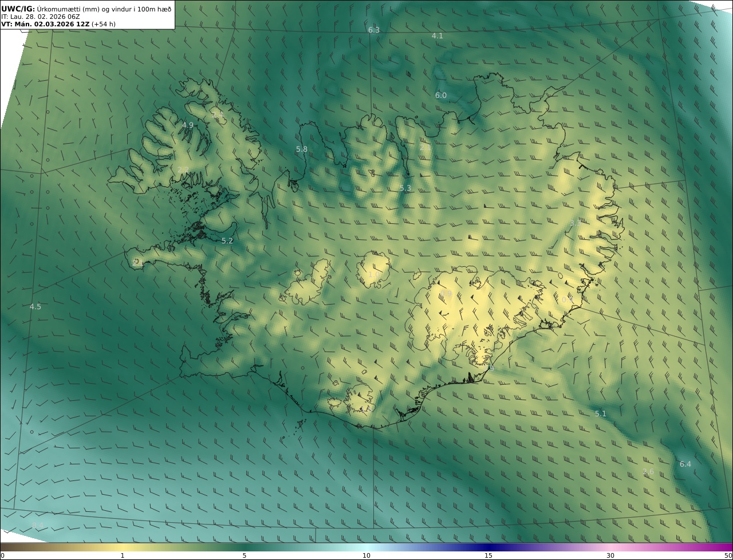Click the colorbar tick label 0
The height and width of the screenshot is (560, 733).
2,555
